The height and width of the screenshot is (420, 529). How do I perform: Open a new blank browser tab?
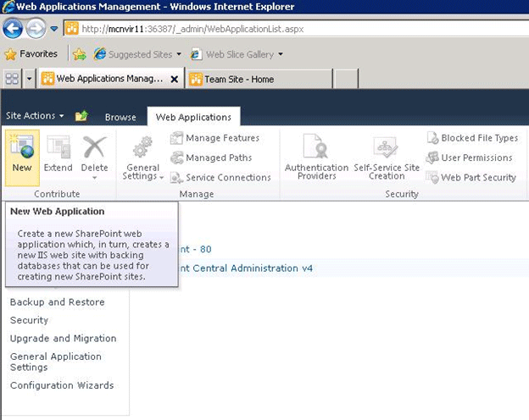(x=346, y=79)
